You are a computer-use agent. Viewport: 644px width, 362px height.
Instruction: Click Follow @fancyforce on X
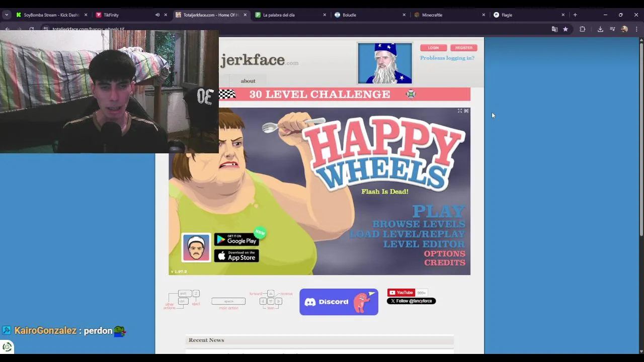coord(411,301)
